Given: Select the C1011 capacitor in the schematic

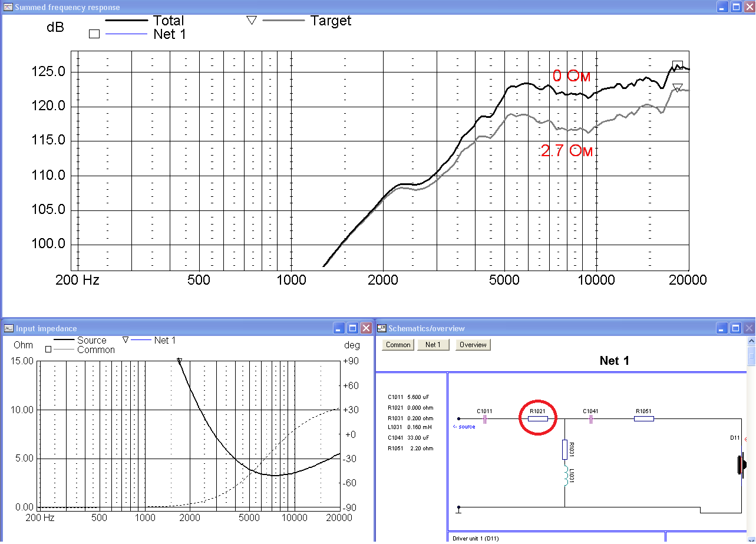Looking at the screenshot, I should pos(485,419).
